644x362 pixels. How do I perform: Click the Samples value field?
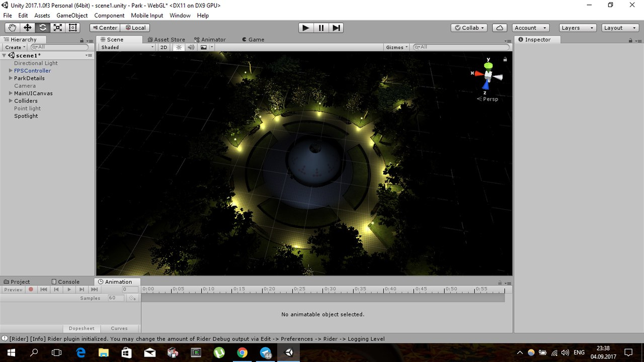(x=115, y=298)
